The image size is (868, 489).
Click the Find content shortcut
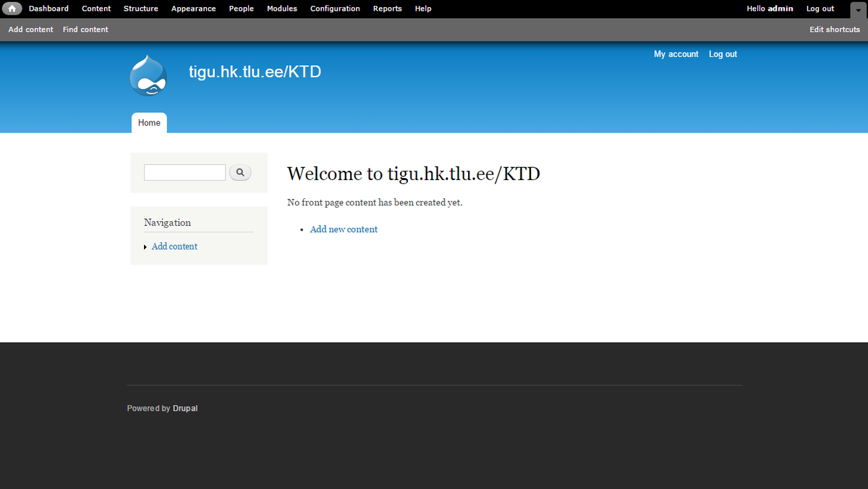point(85,29)
